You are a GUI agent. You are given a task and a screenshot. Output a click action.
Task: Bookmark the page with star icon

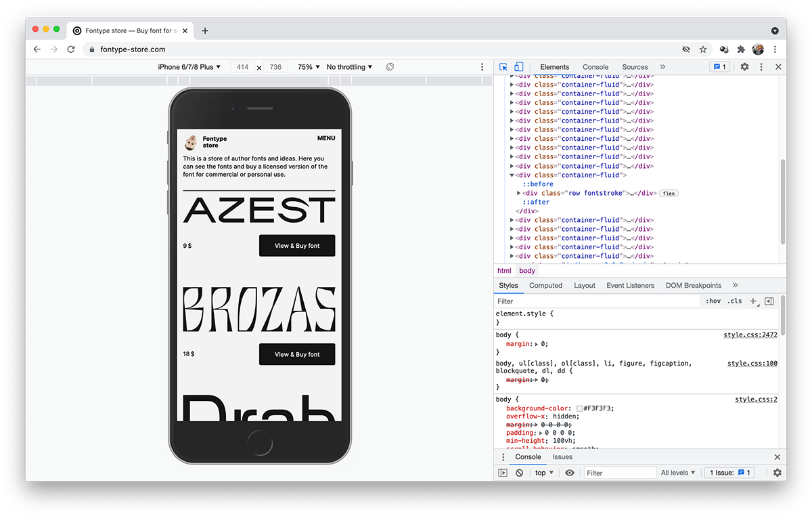pyautogui.click(x=703, y=49)
